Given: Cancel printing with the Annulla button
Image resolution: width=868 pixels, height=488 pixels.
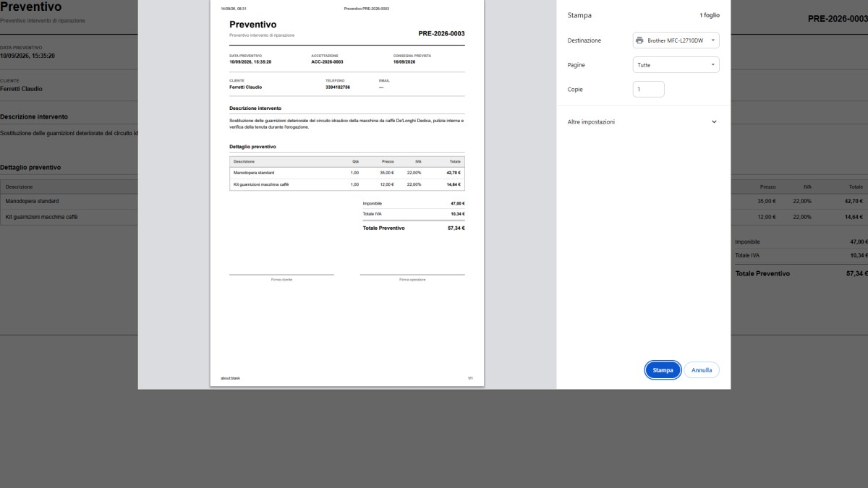Looking at the screenshot, I should click(702, 370).
